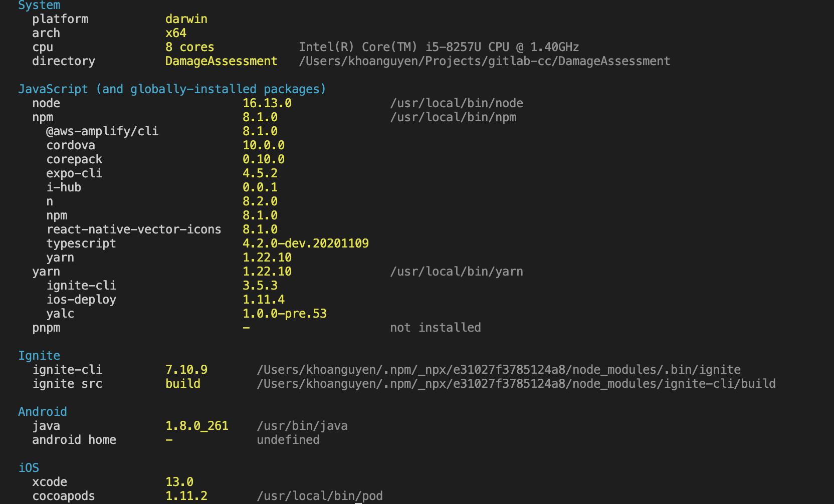Click the Ignite section header
834x504 pixels.
(39, 355)
